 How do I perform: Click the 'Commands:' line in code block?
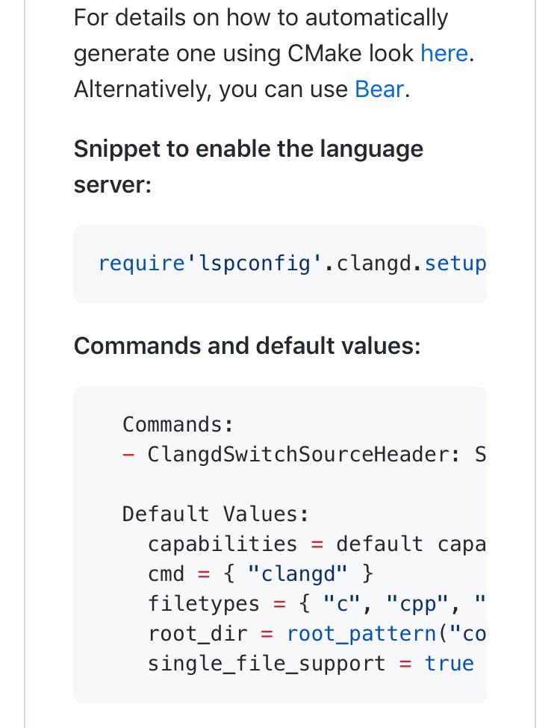pos(178,425)
